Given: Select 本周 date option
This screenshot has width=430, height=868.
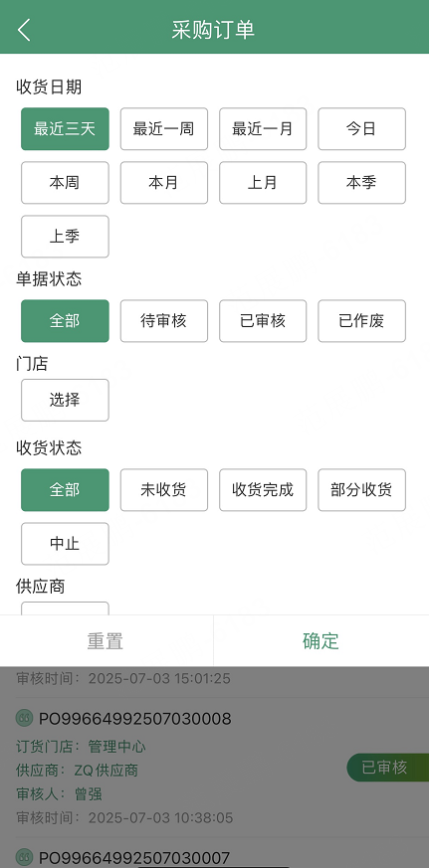Looking at the screenshot, I should [x=65, y=183].
